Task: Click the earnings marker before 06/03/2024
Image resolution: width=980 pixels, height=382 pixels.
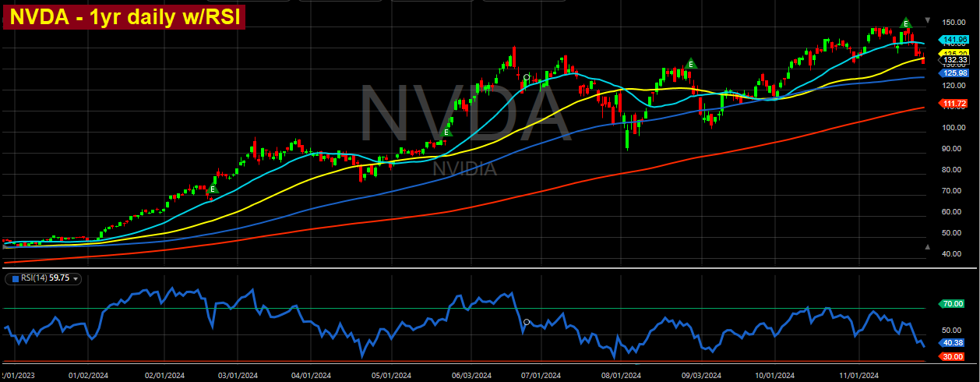Action: 446,133
